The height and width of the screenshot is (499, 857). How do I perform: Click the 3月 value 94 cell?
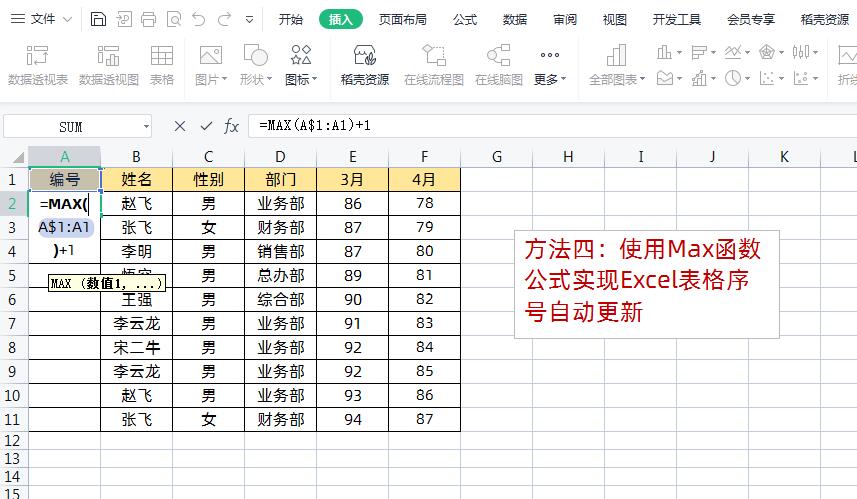pyautogui.click(x=353, y=420)
